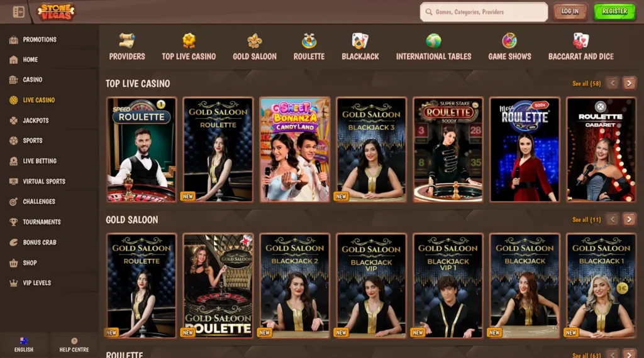Open Bonus Crab icon in sidebar
This screenshot has width=644, height=358.
point(14,242)
